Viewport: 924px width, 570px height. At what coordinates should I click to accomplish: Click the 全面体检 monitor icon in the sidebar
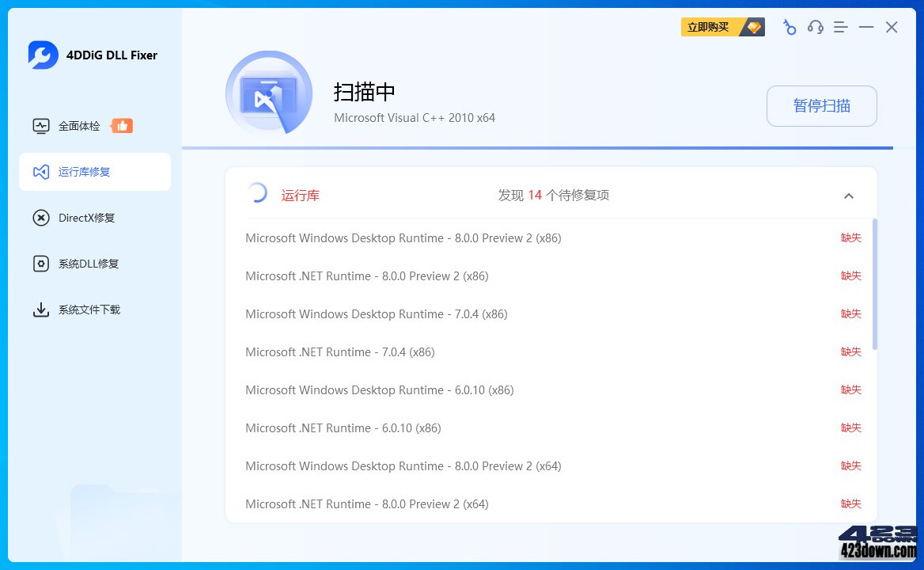40,126
